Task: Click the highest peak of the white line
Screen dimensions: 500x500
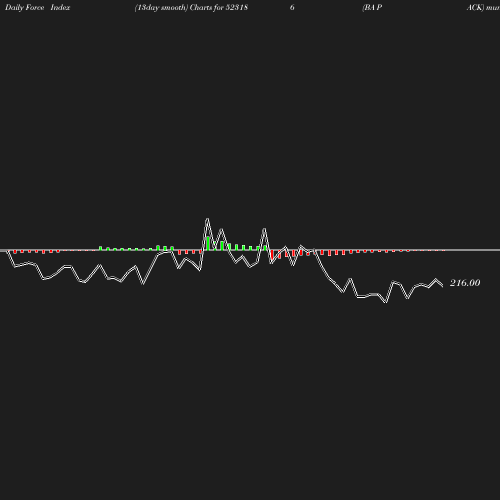Action: point(207,219)
